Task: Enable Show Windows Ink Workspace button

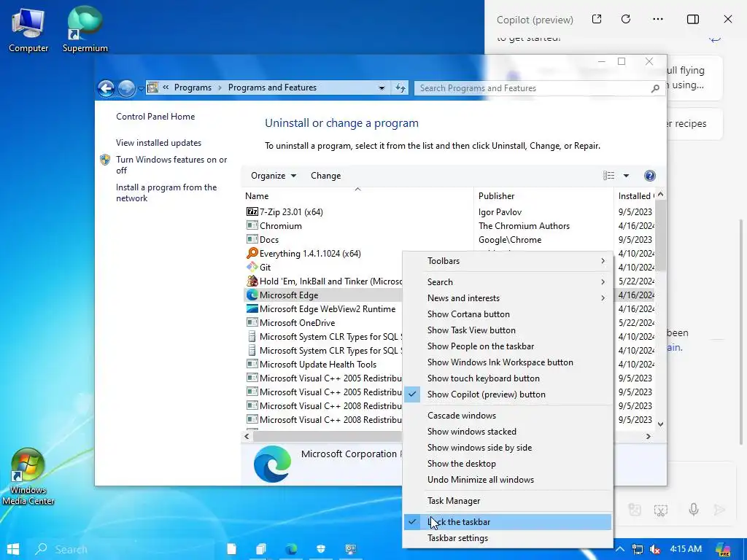Action: tap(508, 362)
